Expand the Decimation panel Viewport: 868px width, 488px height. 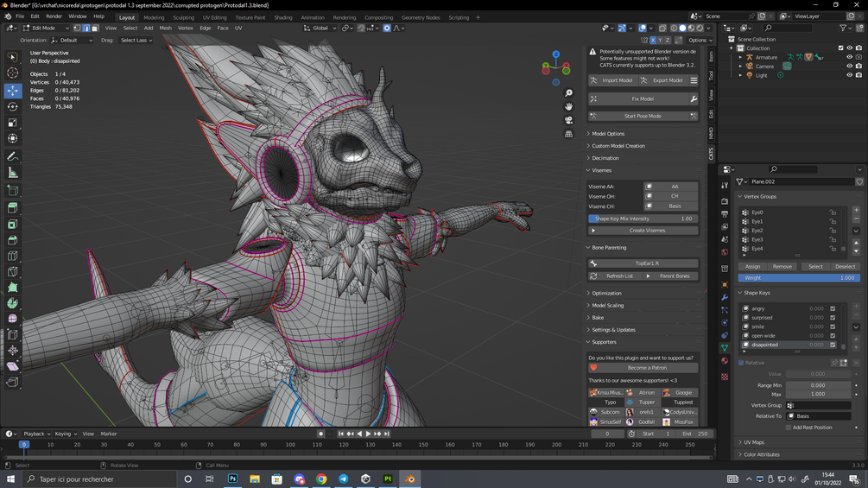click(x=605, y=158)
